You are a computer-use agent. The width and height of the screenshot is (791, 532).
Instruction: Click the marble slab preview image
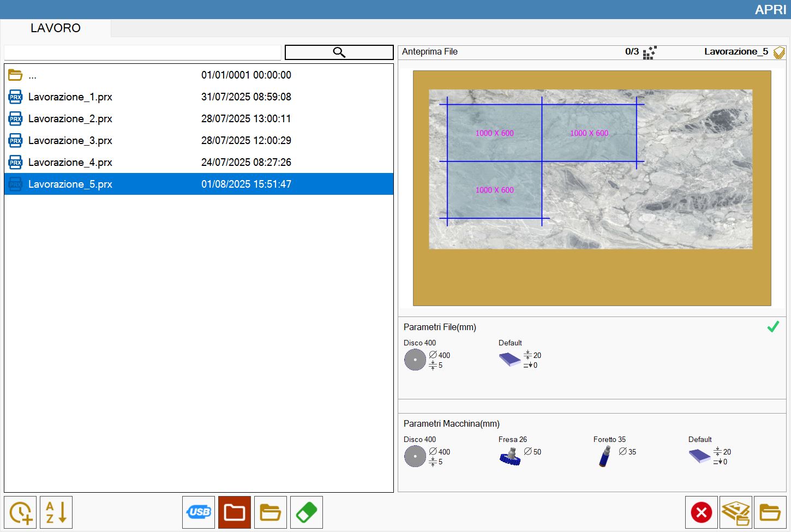coord(590,169)
